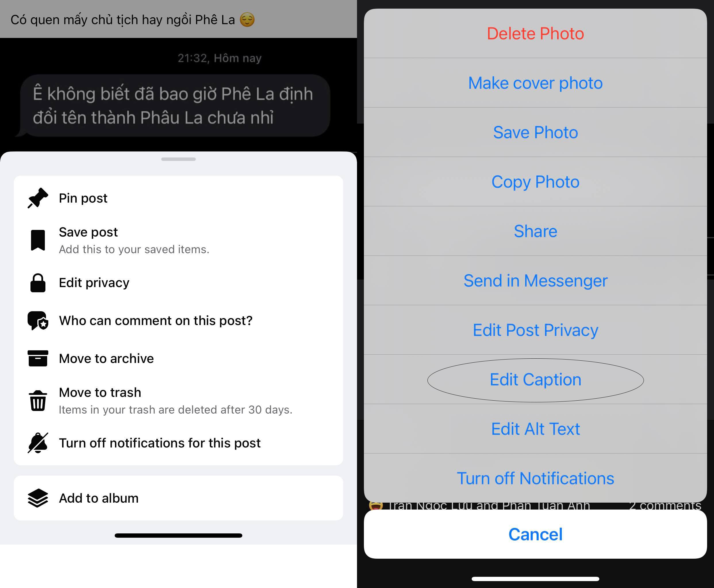Select Make cover photo menu option
Viewport: 714px width, 588px height.
coord(534,83)
